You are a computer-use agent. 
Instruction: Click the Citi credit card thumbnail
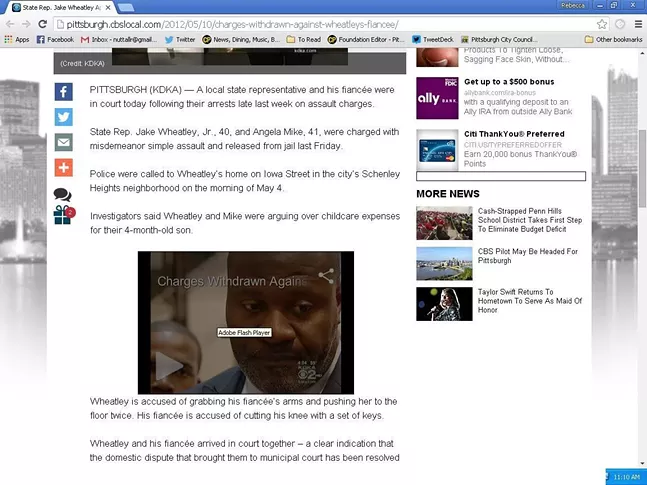coord(437,150)
